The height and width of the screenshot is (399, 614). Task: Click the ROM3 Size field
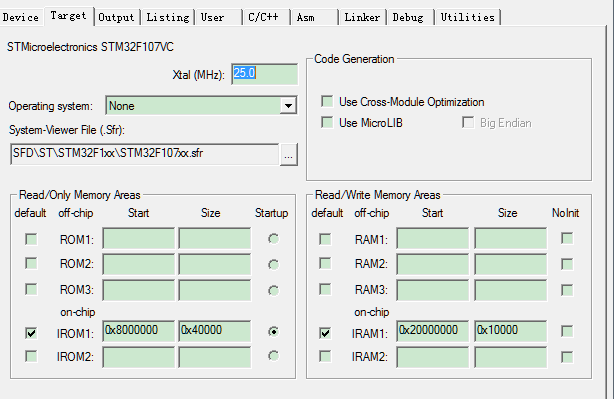[x=215, y=290]
